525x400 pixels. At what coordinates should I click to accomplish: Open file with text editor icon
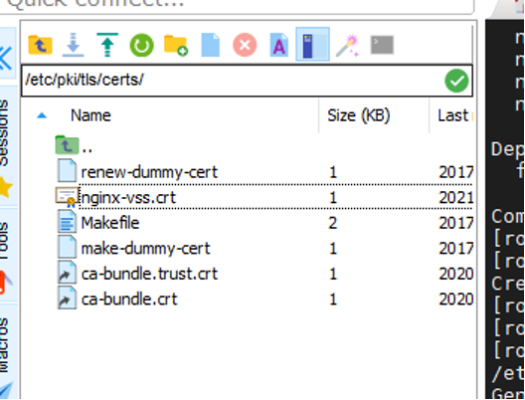[x=279, y=45]
